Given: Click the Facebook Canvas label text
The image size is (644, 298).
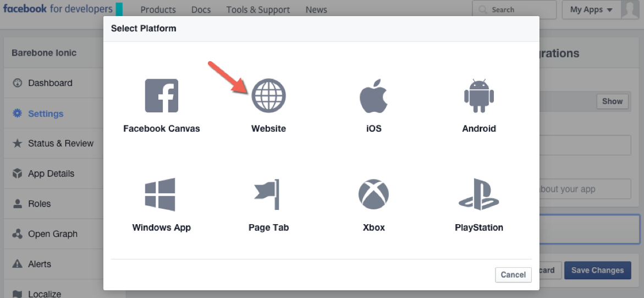Looking at the screenshot, I should (x=161, y=128).
